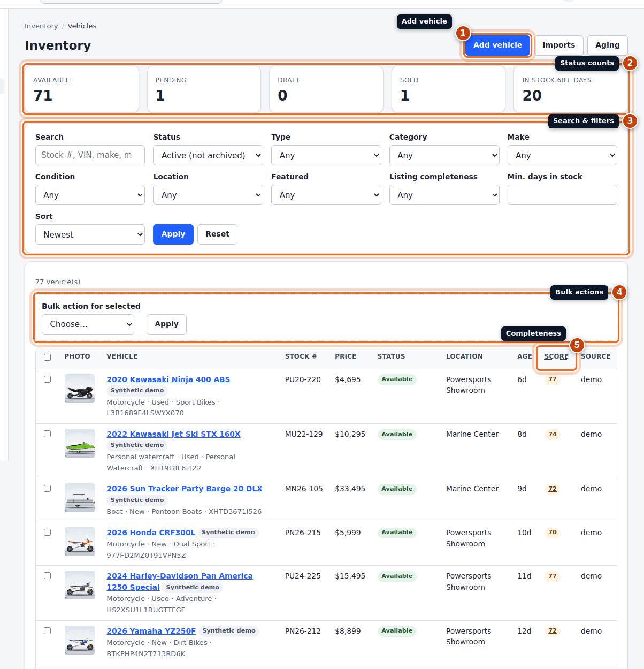644x669 pixels.
Task: Click score 70 for Honda CRF300L row
Action: click(553, 533)
